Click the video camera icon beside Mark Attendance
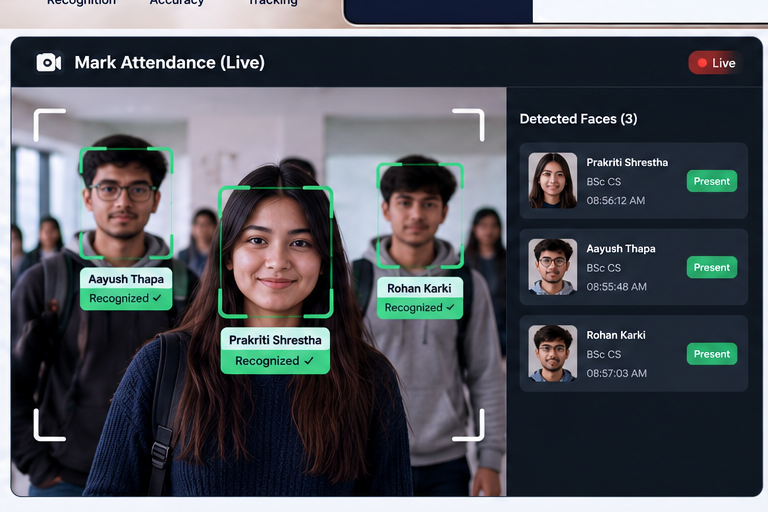This screenshot has height=512, width=768. point(49,62)
